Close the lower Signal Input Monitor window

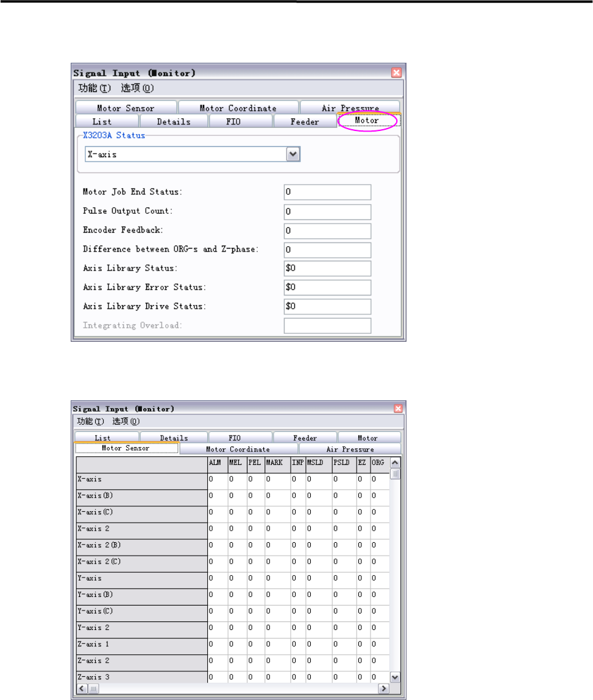398,408
